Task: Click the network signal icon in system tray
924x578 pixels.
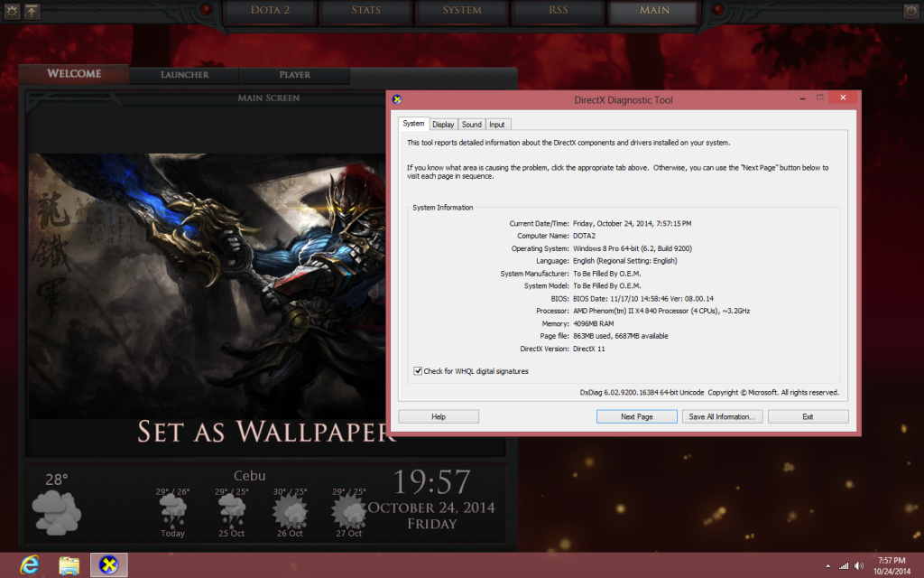Action: click(x=843, y=565)
